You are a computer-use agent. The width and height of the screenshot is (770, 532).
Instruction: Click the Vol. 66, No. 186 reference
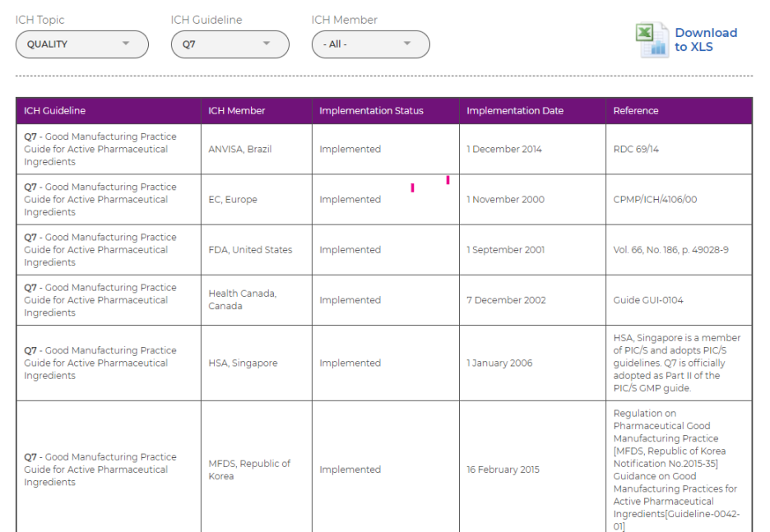(x=670, y=250)
